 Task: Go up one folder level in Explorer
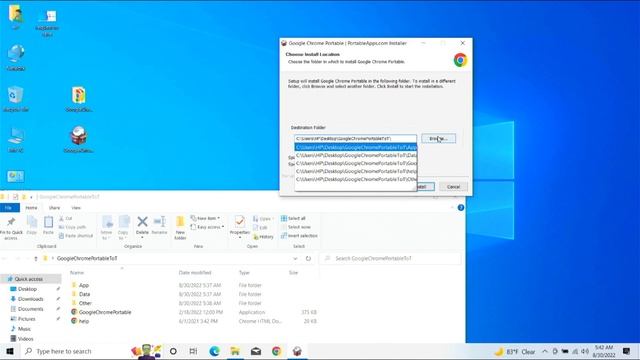[x=36, y=258]
